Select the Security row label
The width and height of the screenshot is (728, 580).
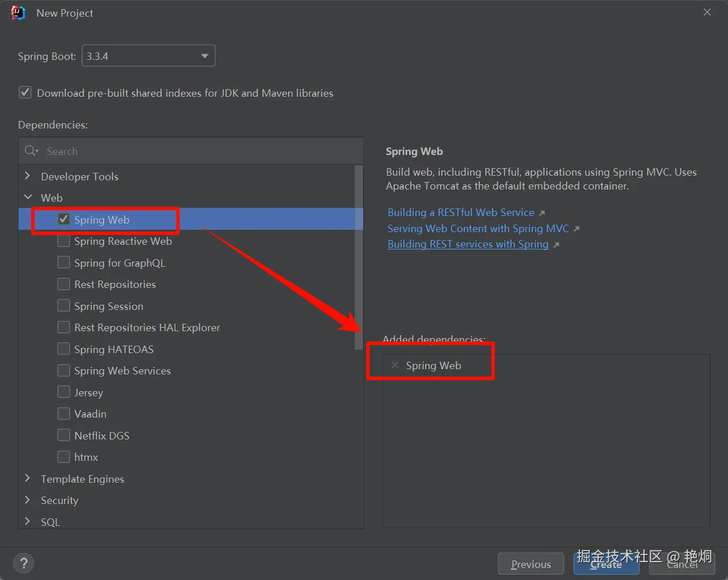(x=59, y=500)
